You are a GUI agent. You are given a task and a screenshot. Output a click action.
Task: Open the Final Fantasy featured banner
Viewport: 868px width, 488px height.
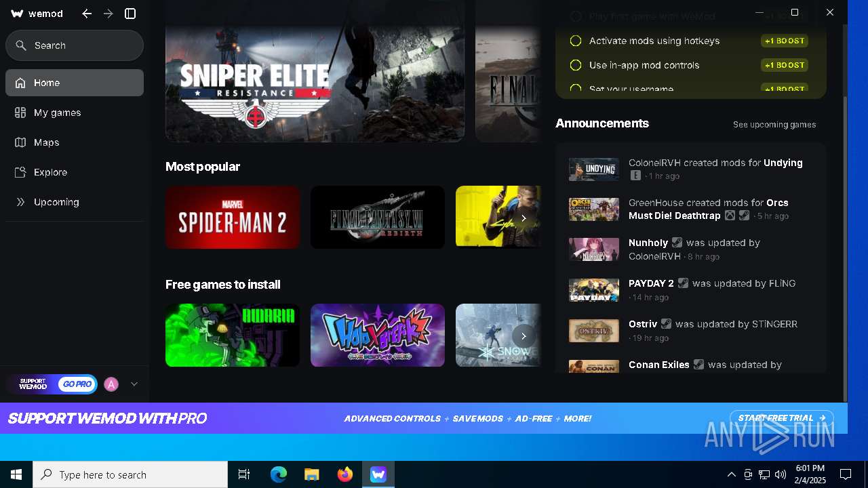point(509,70)
